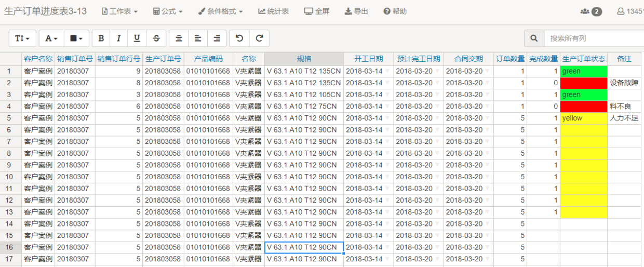The height and width of the screenshot is (267, 644).
Task: Undo the last action
Action: pos(239,38)
